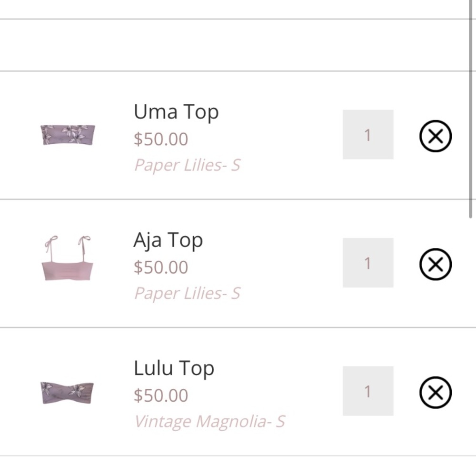The height and width of the screenshot is (476, 476).
Task: Click the Lulu Top product name
Action: (x=174, y=368)
